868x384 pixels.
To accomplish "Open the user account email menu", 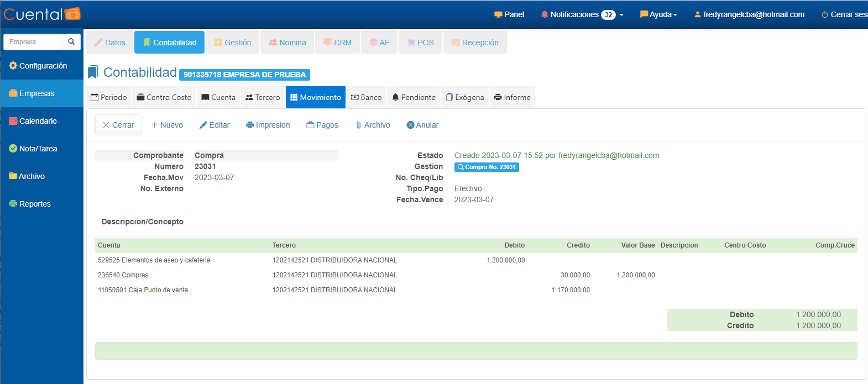I will (x=749, y=14).
